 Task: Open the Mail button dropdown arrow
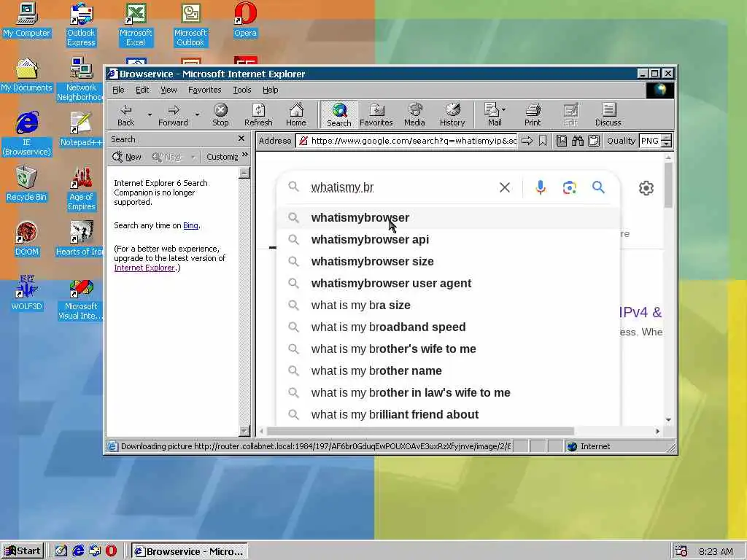coord(504,109)
